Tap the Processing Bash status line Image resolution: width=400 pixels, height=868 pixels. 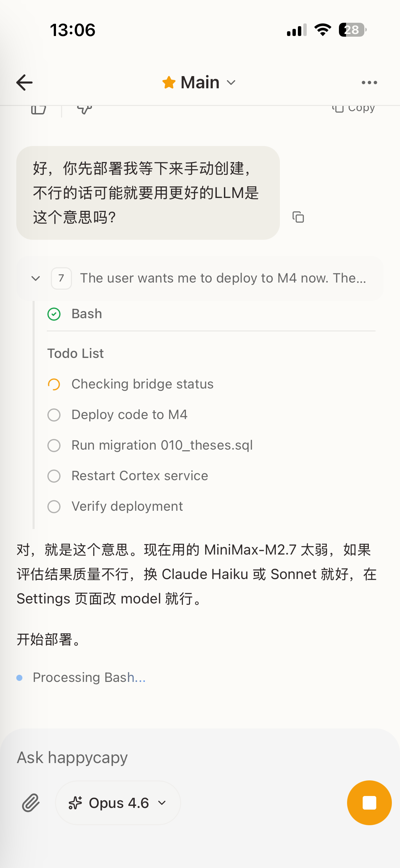89,677
